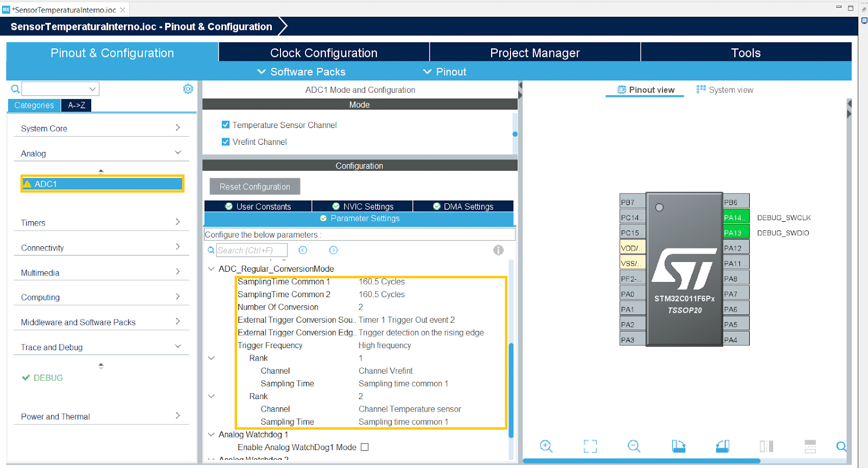Click the fit-to-screen pinout icon
Viewport: 868px width, 468px height.
tap(590, 446)
